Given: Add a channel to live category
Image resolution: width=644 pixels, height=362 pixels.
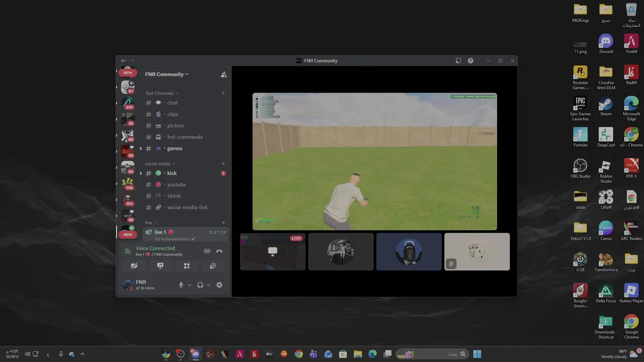Looking at the screenshot, I should (223, 223).
